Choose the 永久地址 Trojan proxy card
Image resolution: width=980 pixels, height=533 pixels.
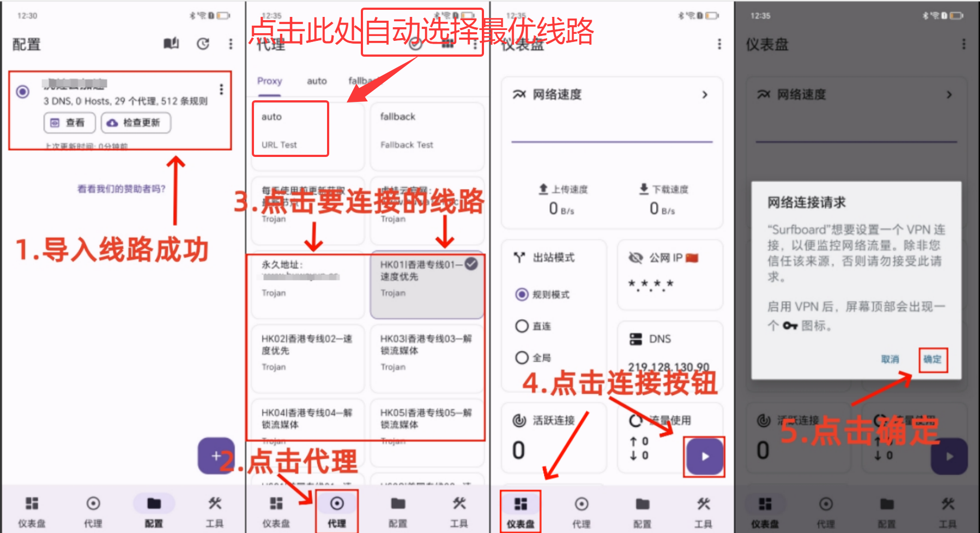click(x=308, y=284)
